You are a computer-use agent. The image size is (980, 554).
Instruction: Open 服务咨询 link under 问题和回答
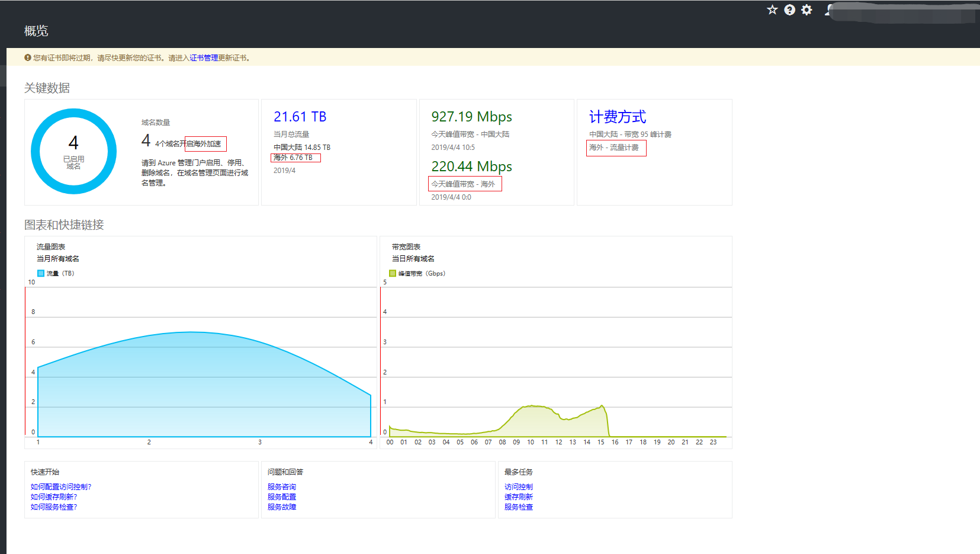click(282, 486)
